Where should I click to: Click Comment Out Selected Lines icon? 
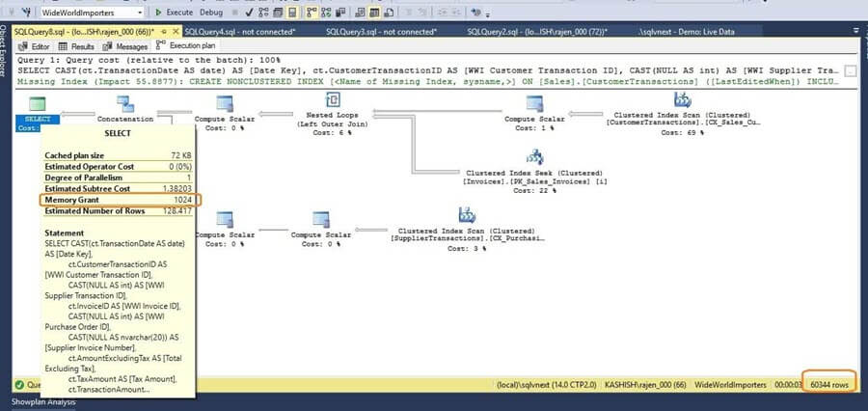(x=409, y=13)
